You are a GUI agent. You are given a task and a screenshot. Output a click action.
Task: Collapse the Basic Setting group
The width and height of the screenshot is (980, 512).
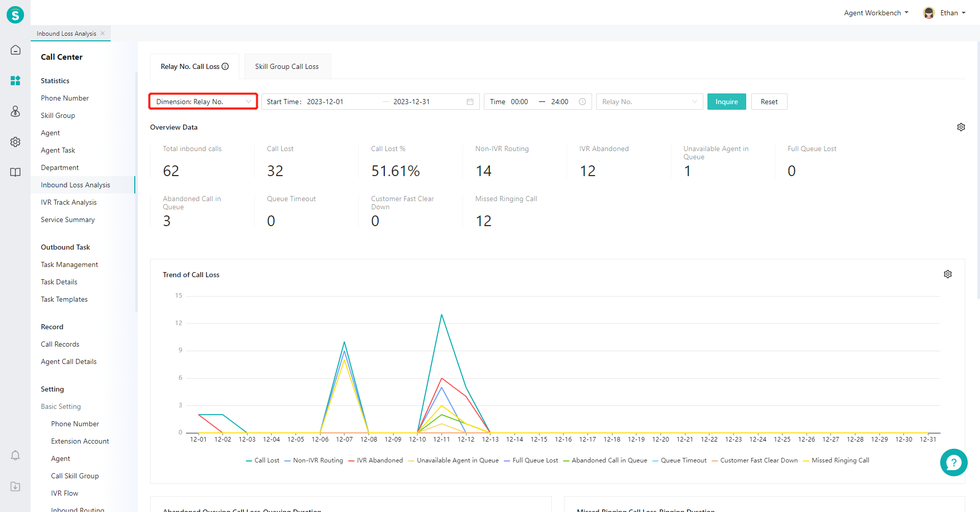pos(61,406)
